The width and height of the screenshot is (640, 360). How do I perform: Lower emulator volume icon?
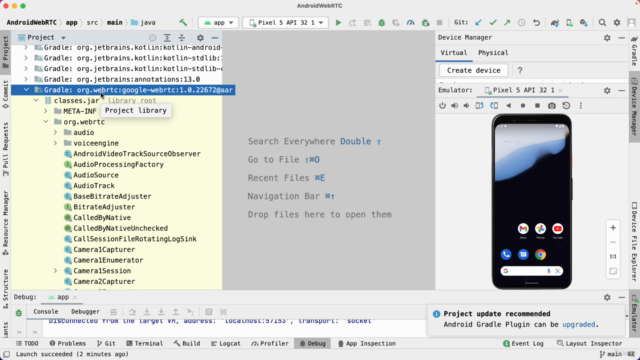(467, 106)
